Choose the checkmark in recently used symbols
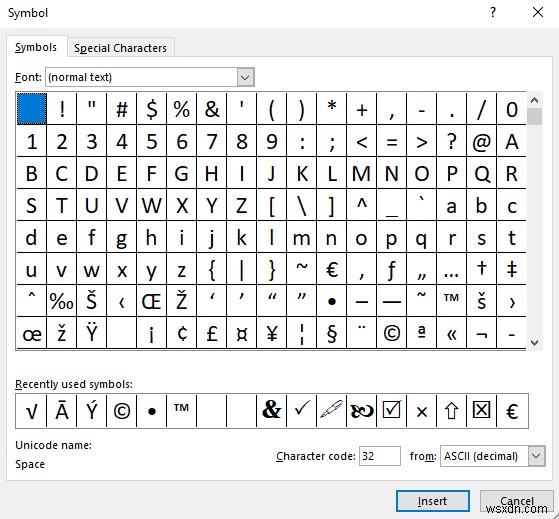The height and width of the screenshot is (519, 559). (x=302, y=411)
